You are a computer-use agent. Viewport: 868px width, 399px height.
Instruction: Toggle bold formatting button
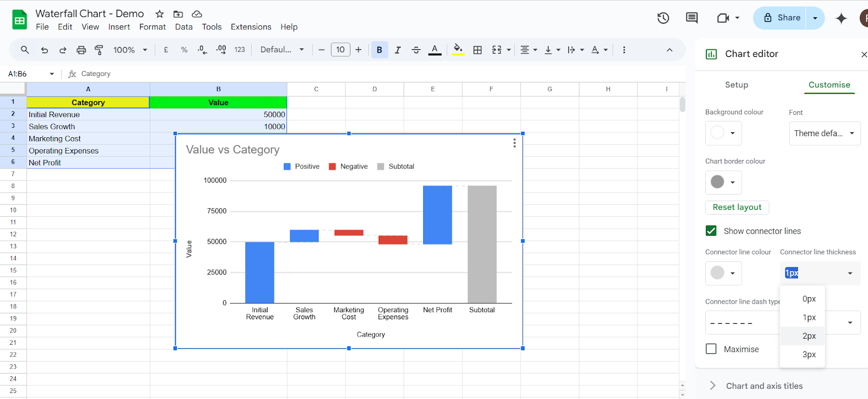point(379,50)
